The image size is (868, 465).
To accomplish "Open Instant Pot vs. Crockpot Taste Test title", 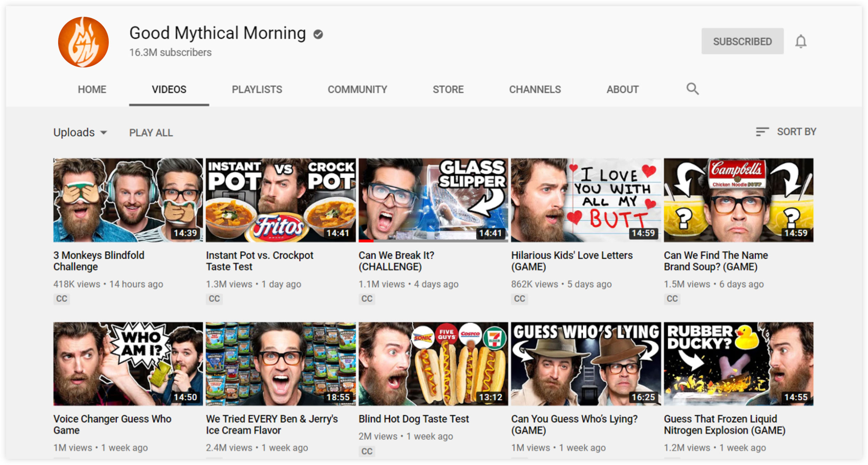I will (x=260, y=261).
